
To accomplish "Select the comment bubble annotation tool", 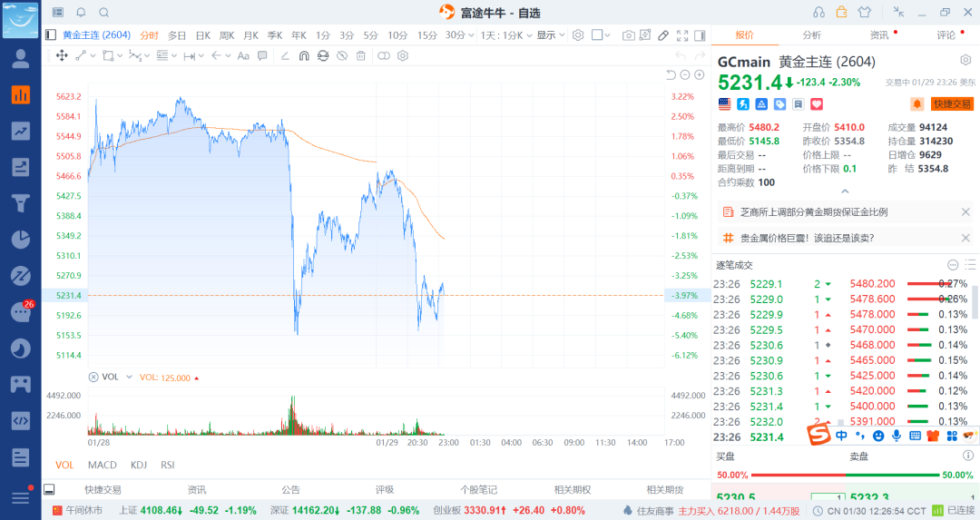I will (x=262, y=55).
